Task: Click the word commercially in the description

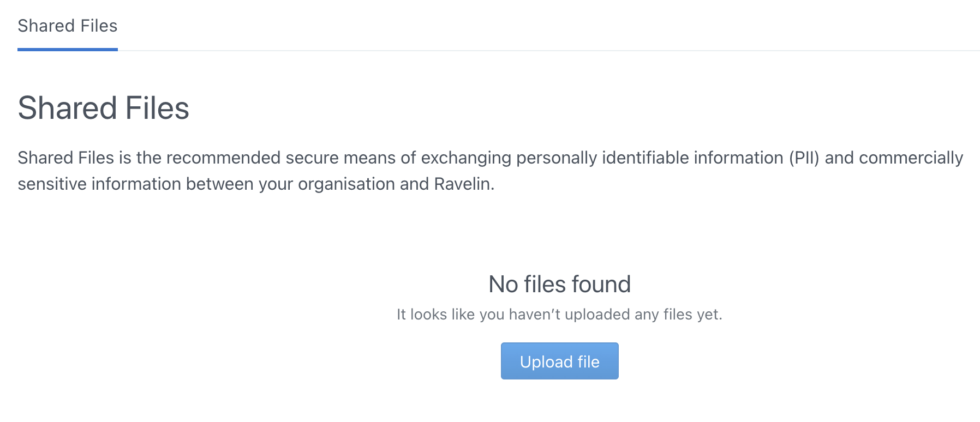Action: [x=911, y=158]
